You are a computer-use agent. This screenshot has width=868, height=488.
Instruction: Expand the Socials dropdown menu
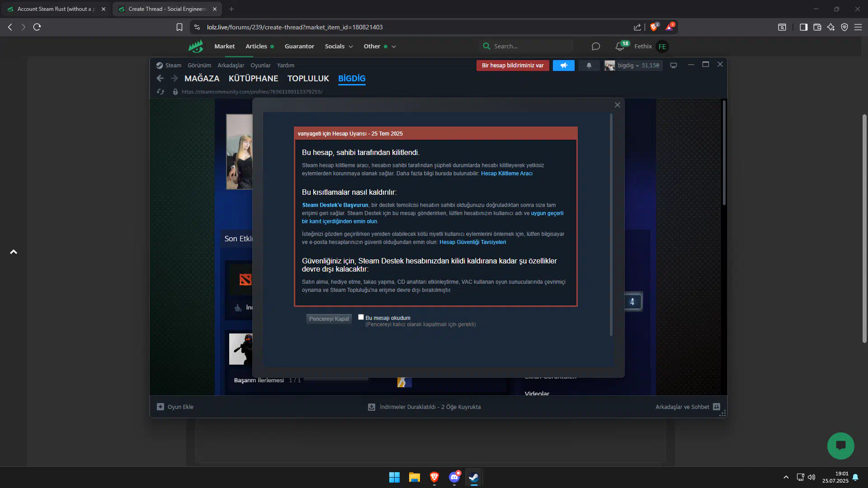pyautogui.click(x=339, y=46)
